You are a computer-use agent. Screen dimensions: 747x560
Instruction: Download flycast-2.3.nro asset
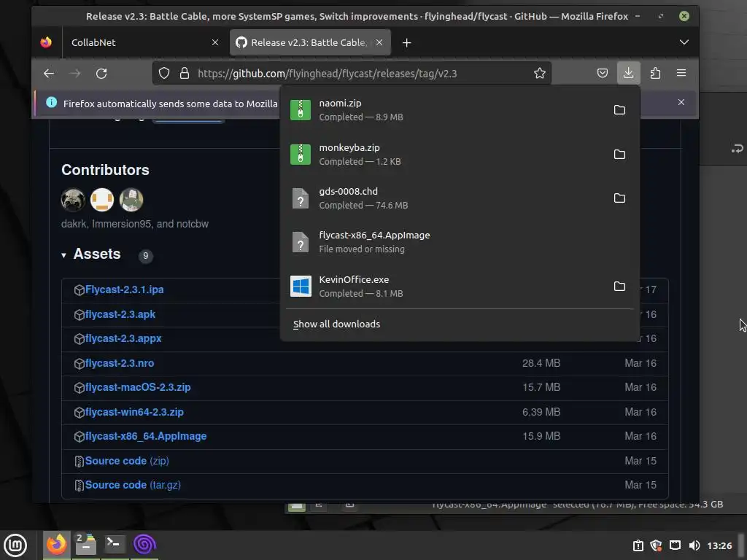(120, 363)
